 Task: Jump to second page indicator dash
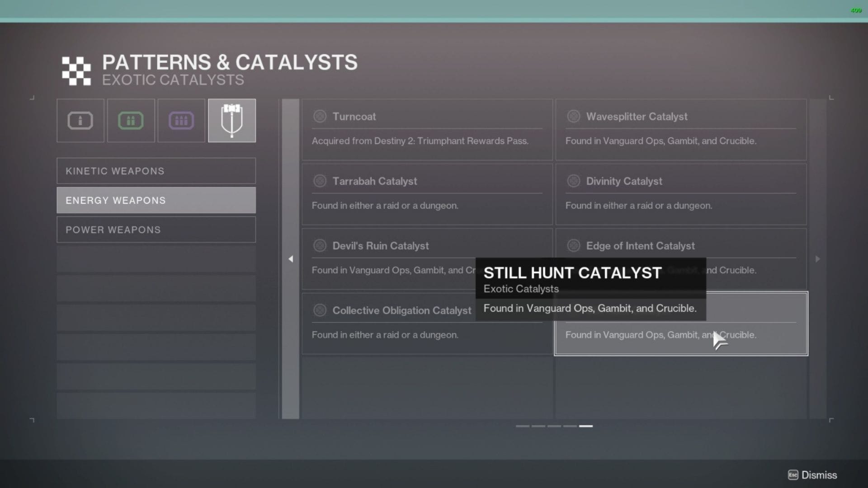tap(538, 426)
